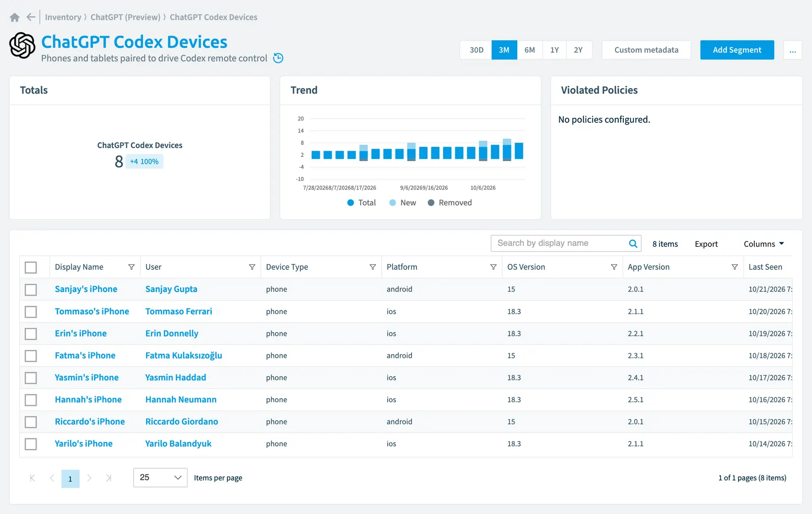The image size is (812, 514).
Task: Click the Add Segment button
Action: pyautogui.click(x=737, y=50)
